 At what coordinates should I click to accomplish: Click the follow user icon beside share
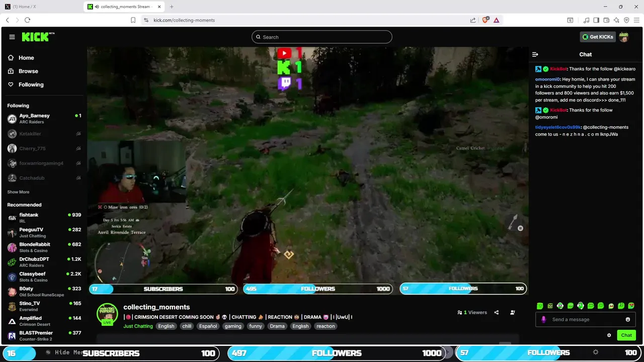(513, 312)
